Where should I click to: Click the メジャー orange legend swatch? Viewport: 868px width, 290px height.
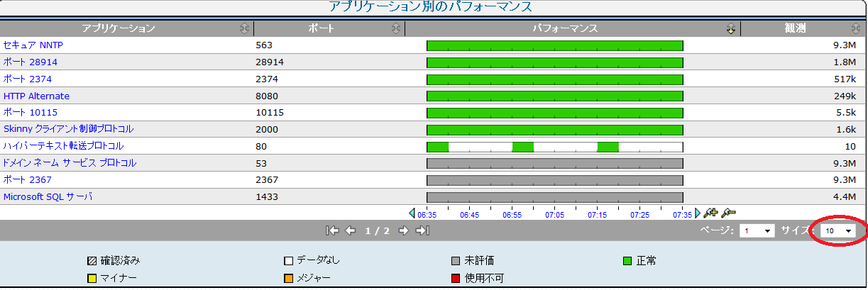click(288, 278)
